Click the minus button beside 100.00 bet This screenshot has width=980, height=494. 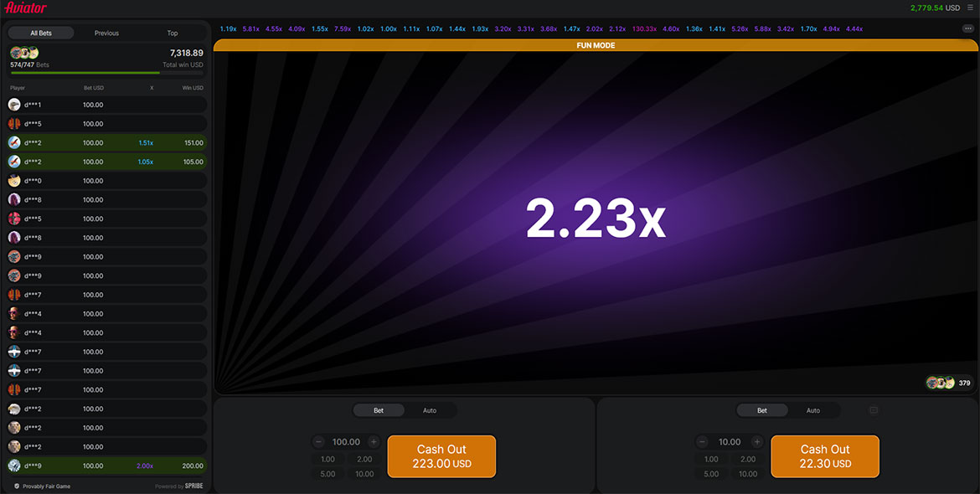(319, 442)
